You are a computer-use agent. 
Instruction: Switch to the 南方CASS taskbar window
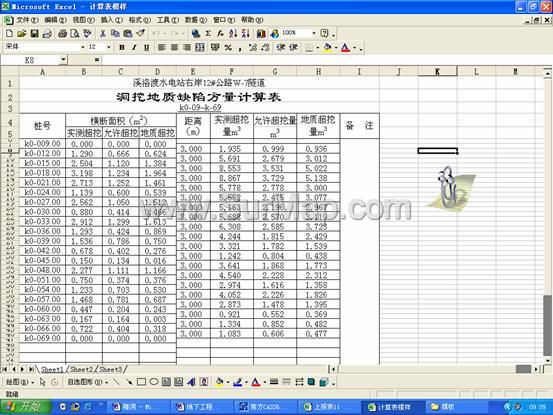265,407
